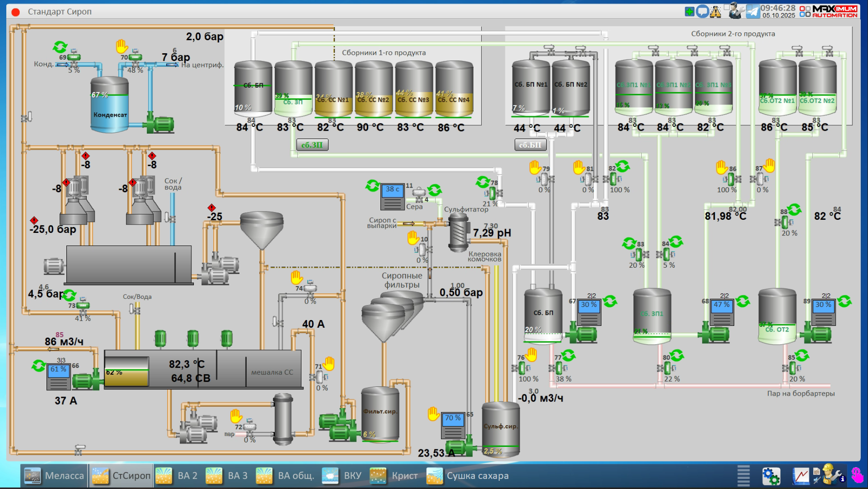
Task: Switch to the Меласса screen tab
Action: [x=54, y=476]
